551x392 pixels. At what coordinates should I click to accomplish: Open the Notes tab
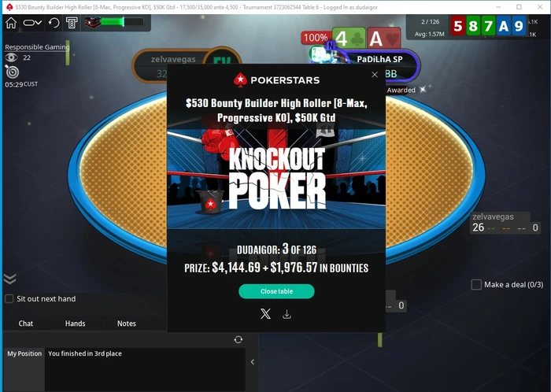point(127,324)
